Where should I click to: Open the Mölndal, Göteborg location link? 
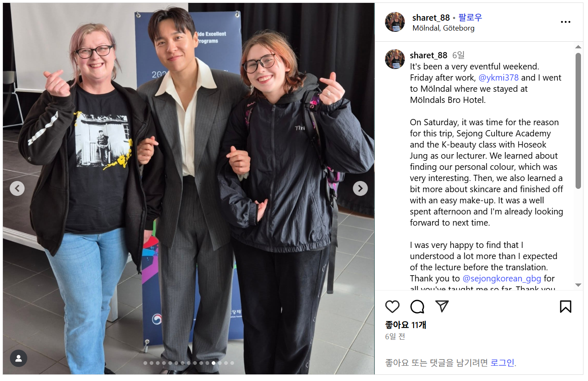[x=443, y=28]
